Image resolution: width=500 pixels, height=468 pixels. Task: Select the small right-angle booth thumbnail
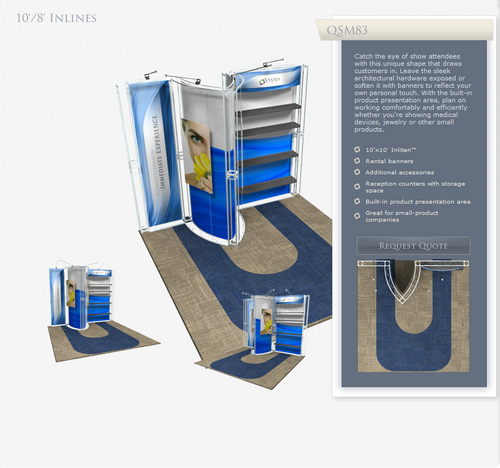click(263, 338)
